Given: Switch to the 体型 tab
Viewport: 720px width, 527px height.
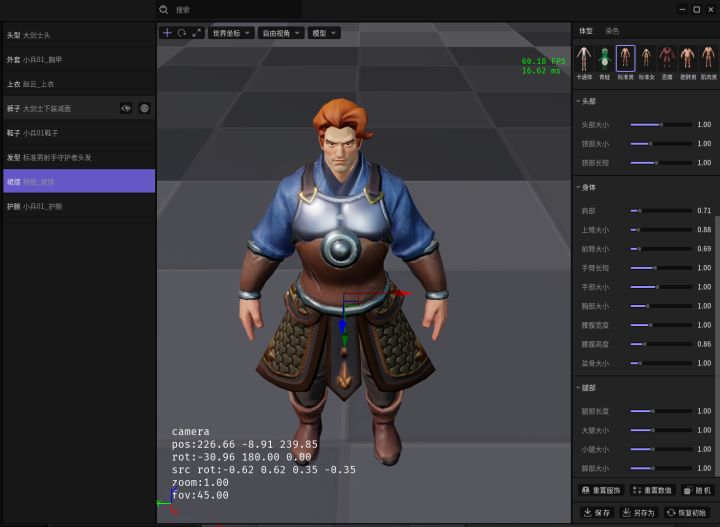Looking at the screenshot, I should click(585, 31).
